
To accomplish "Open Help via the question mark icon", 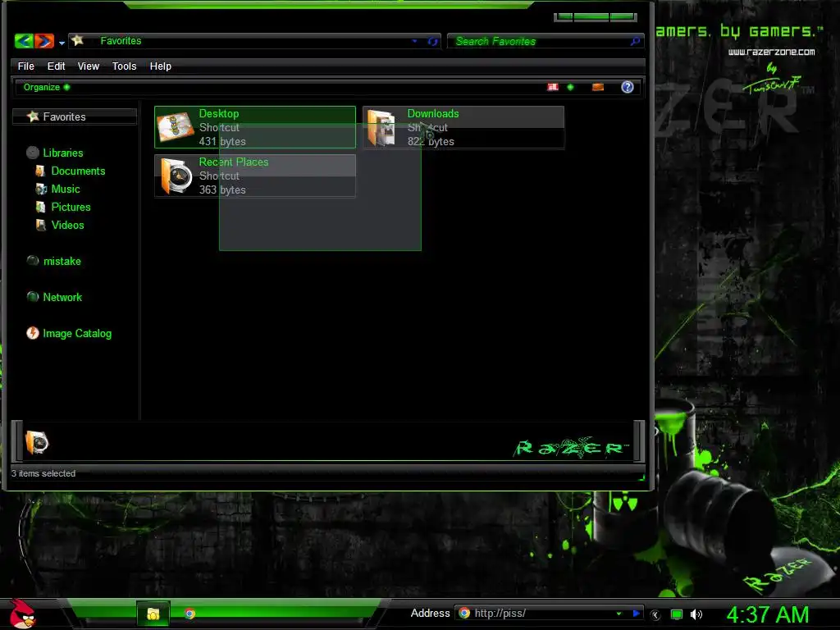I will (628, 87).
